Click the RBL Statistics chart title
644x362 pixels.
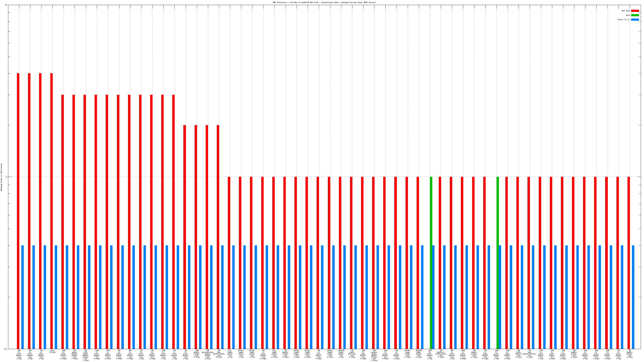[324, 2]
